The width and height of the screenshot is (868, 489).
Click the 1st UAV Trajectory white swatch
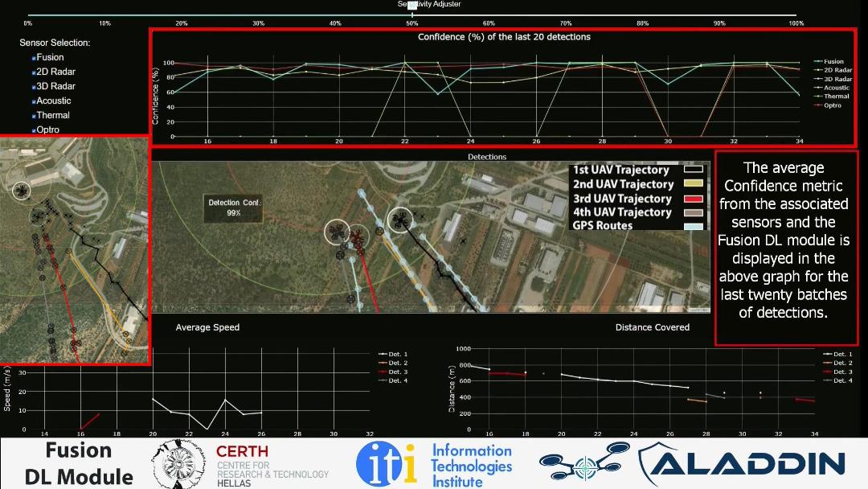[693, 171]
